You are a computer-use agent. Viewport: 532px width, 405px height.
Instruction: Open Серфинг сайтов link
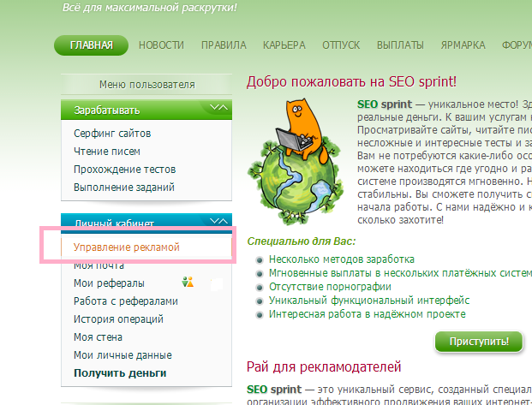tap(112, 134)
